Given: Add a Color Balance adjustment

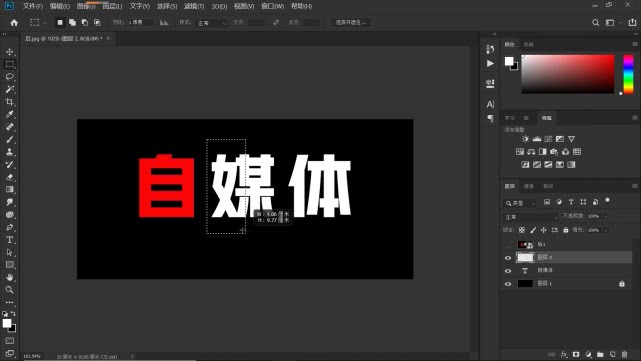Looking at the screenshot, I should pyautogui.click(x=531, y=152).
